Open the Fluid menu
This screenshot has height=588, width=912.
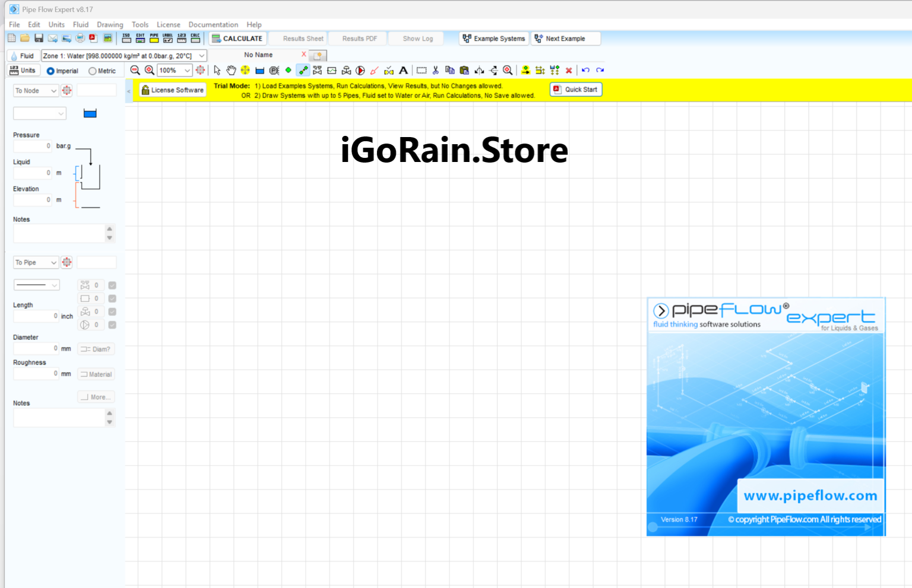click(81, 24)
